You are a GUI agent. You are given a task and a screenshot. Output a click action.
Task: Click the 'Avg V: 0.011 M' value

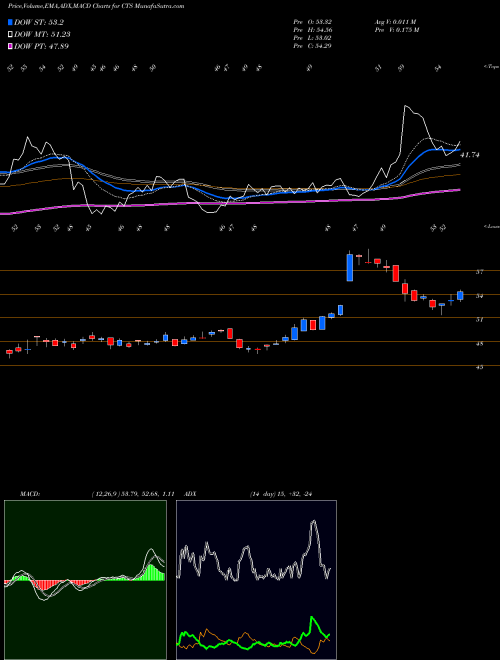[x=395, y=22]
